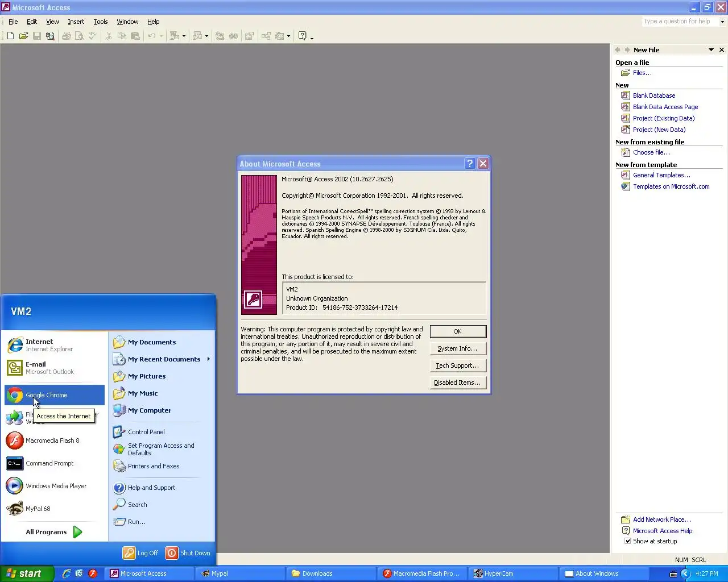Click the Paste toolbar icon

(x=135, y=36)
